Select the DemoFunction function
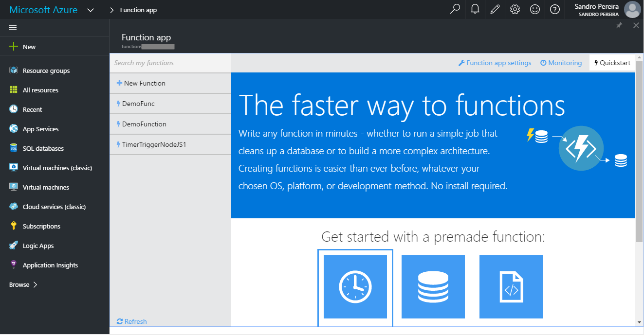This screenshot has width=644, height=335. coord(170,124)
